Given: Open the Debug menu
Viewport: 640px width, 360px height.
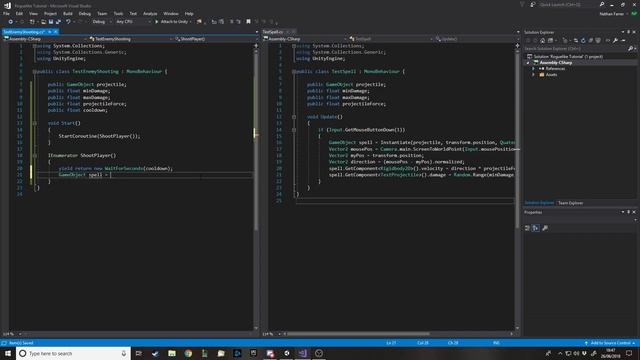Looking at the screenshot, I should (84, 13).
